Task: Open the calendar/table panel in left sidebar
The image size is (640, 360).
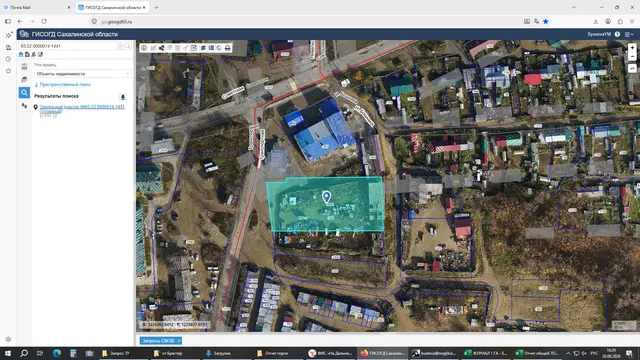Action: 24,67
